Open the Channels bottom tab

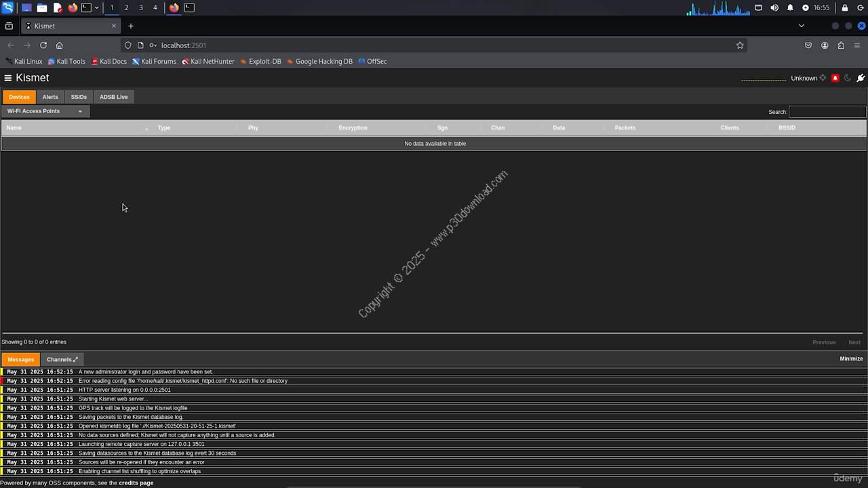coord(62,360)
